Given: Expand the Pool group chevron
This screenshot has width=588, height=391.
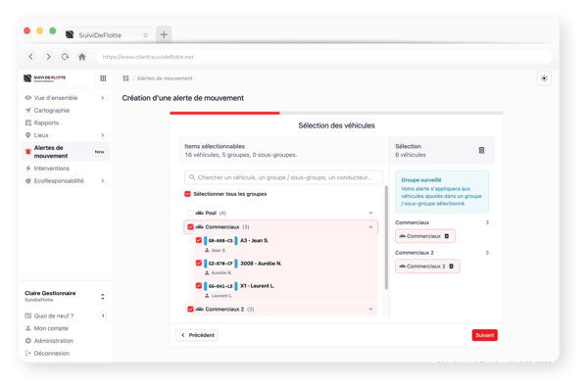Looking at the screenshot, I should (370, 213).
